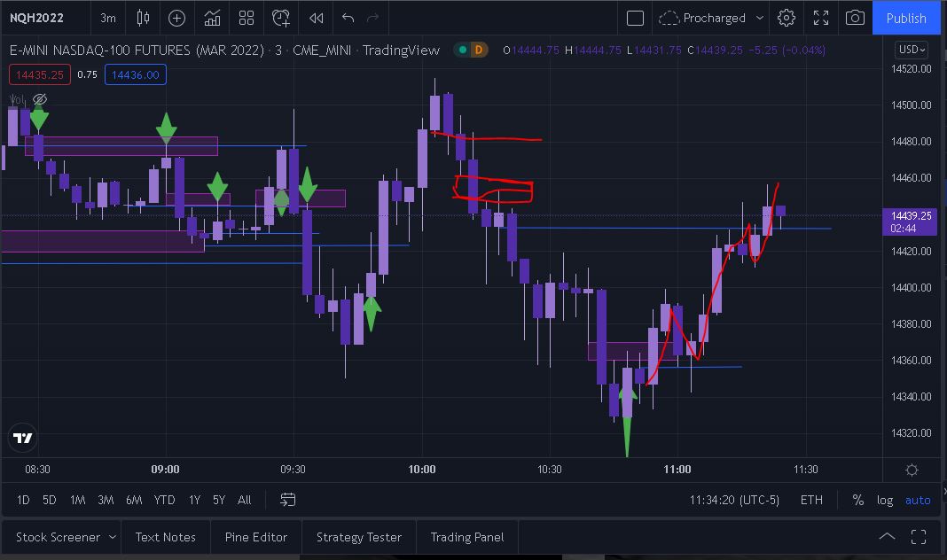Click the 0.75 spread value
Viewport: 947px width, 560px height.
coord(88,74)
